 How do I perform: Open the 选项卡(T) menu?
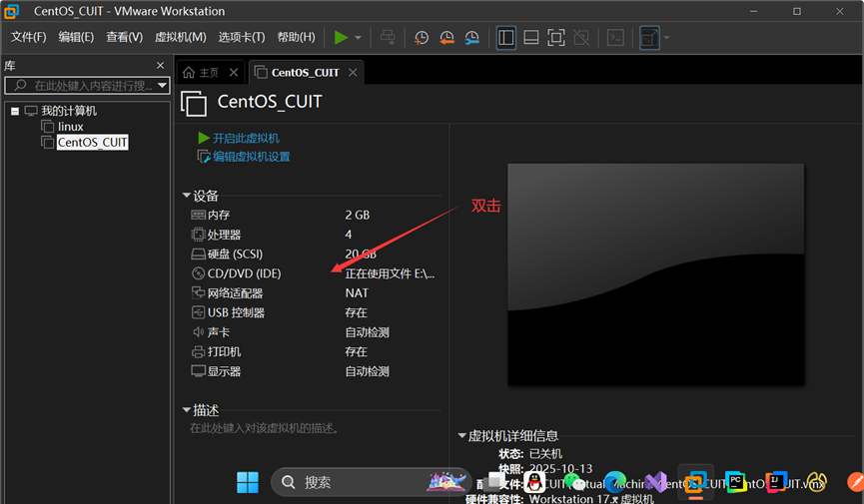(242, 37)
